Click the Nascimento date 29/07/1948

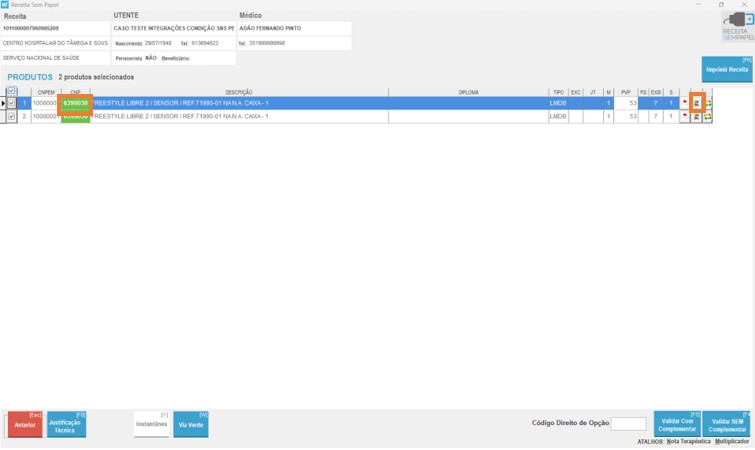[x=158, y=43]
